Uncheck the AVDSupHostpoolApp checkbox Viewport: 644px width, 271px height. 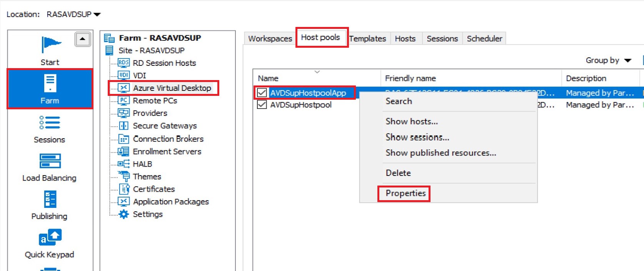tap(262, 93)
